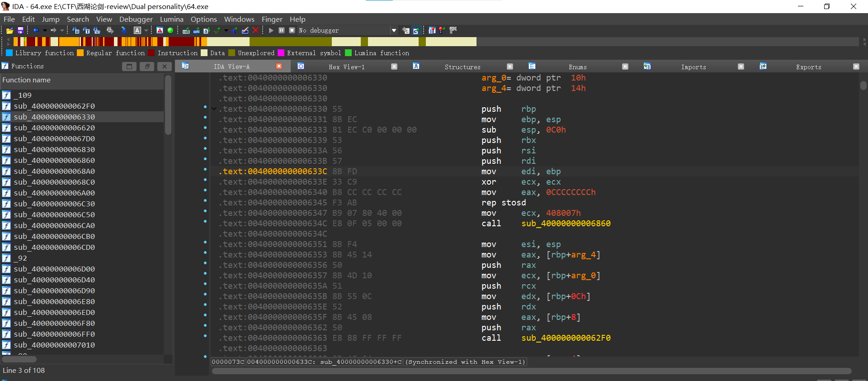Viewport: 868px width, 381px height.
Task: Open the 'No debugger' dropdown
Action: tap(394, 30)
